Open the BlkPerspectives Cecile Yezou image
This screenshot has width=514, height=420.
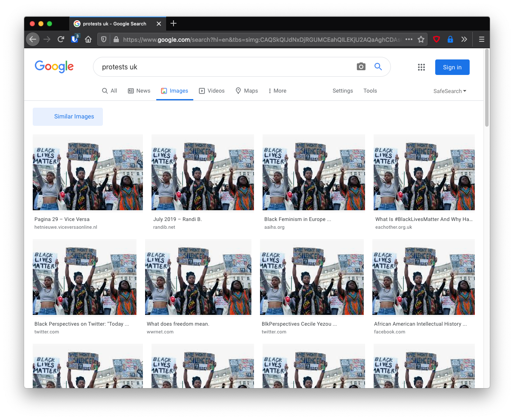pos(312,277)
